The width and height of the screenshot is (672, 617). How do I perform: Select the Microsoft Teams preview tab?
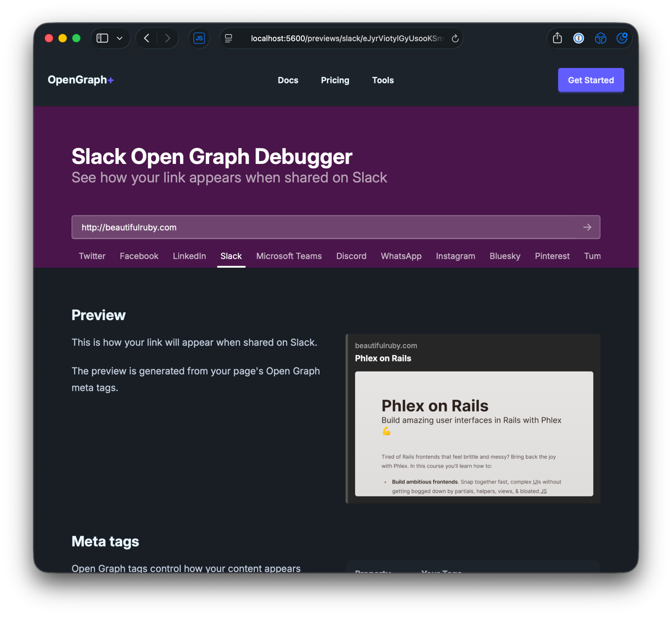pyautogui.click(x=289, y=256)
